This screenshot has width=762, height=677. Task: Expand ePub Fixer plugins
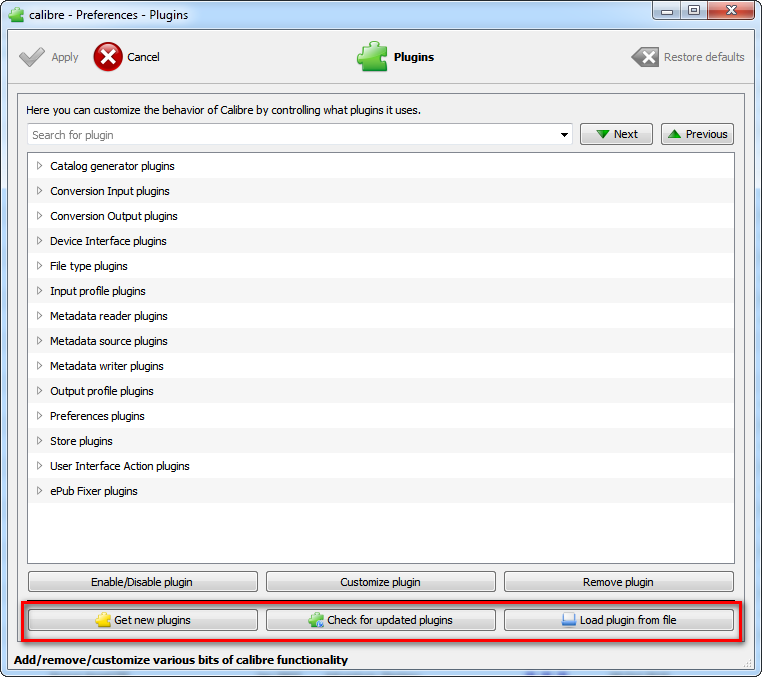[39, 491]
